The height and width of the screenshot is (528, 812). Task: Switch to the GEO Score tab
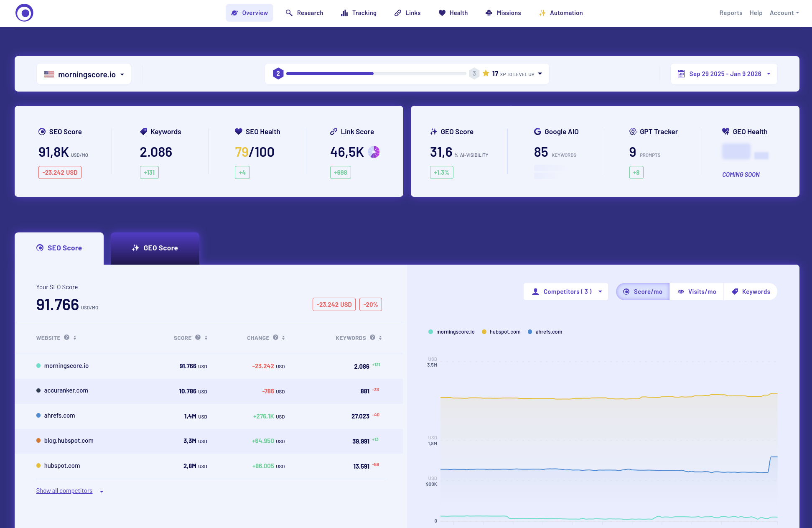pos(155,248)
